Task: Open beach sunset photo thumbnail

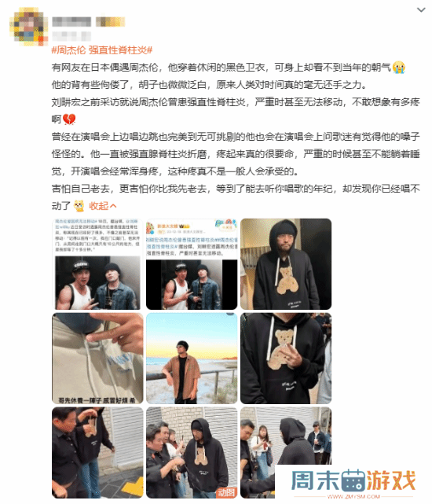Action: click(x=192, y=359)
